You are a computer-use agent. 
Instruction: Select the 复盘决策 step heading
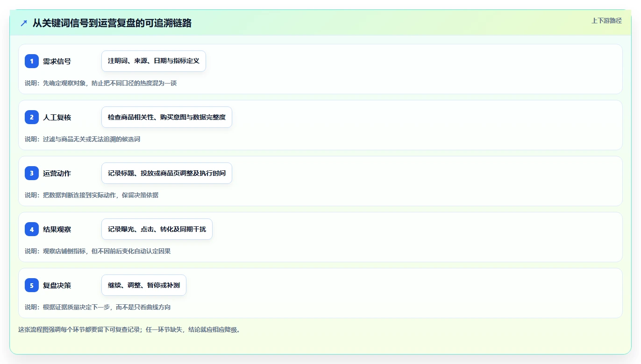(57, 285)
